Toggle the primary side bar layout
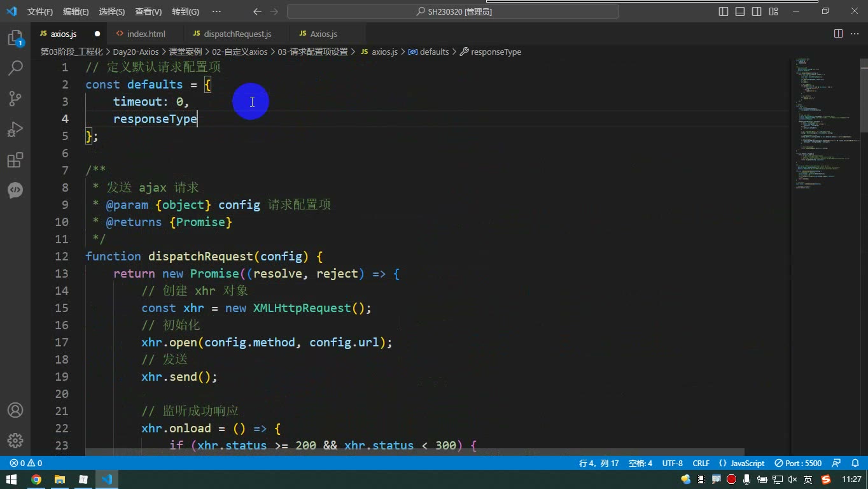Viewport: 868px width, 489px height. click(724, 11)
